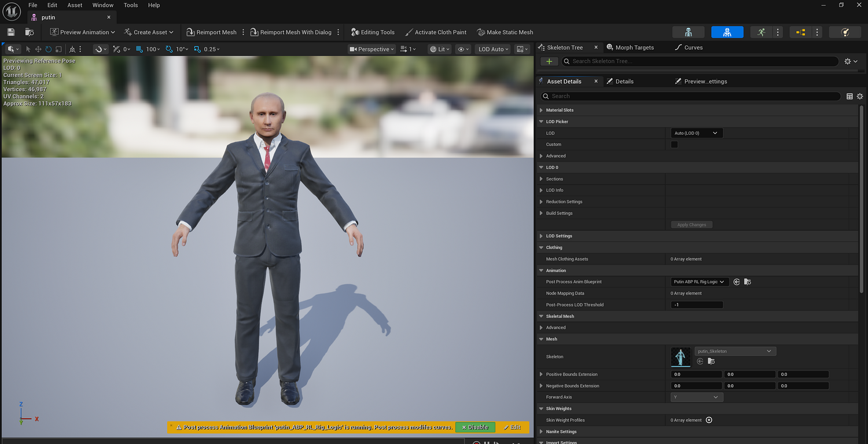868x444 pixels.
Task: Click the green plus button in Skeleton Tree
Action: 549,61
